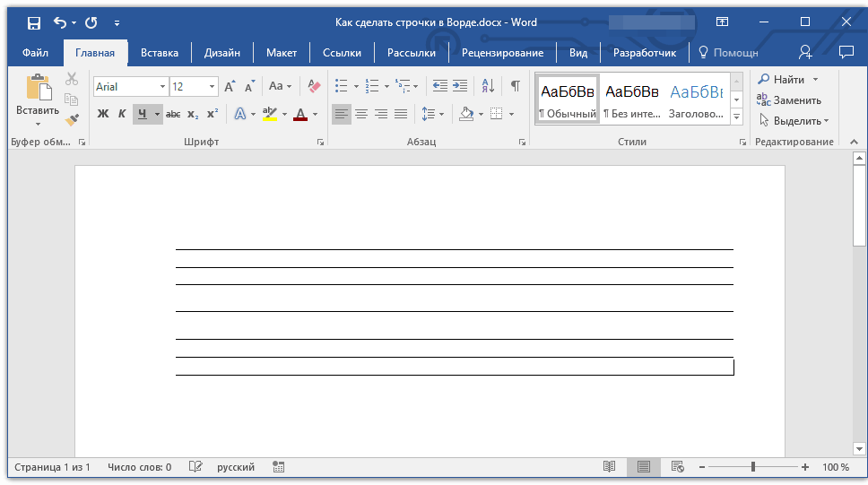
Task: Redo the repeated action
Action: pos(91,22)
